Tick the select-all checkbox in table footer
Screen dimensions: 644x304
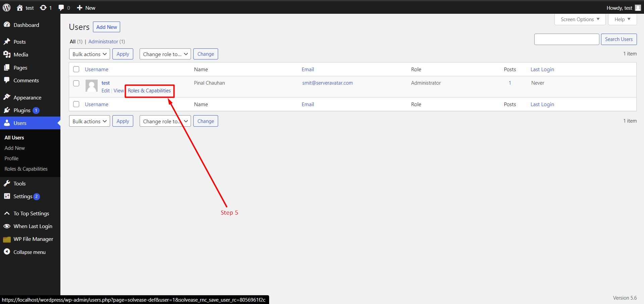pos(76,104)
